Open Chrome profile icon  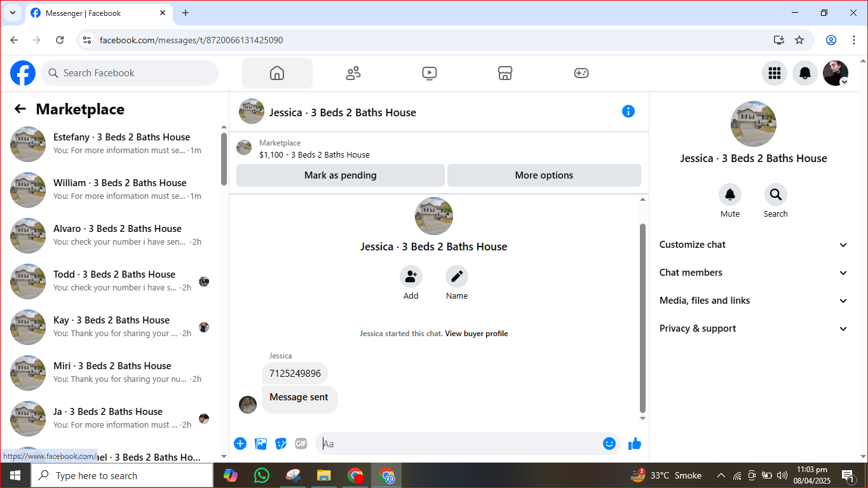[831, 40]
